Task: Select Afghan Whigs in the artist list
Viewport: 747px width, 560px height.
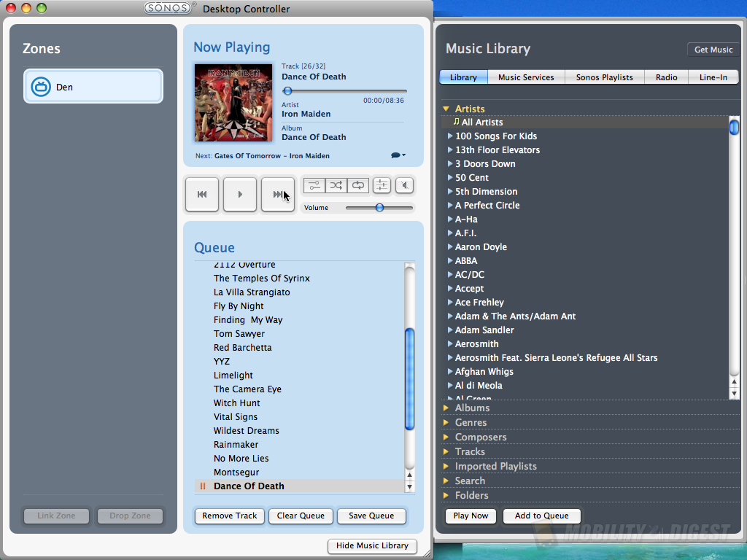Action: (585, 371)
